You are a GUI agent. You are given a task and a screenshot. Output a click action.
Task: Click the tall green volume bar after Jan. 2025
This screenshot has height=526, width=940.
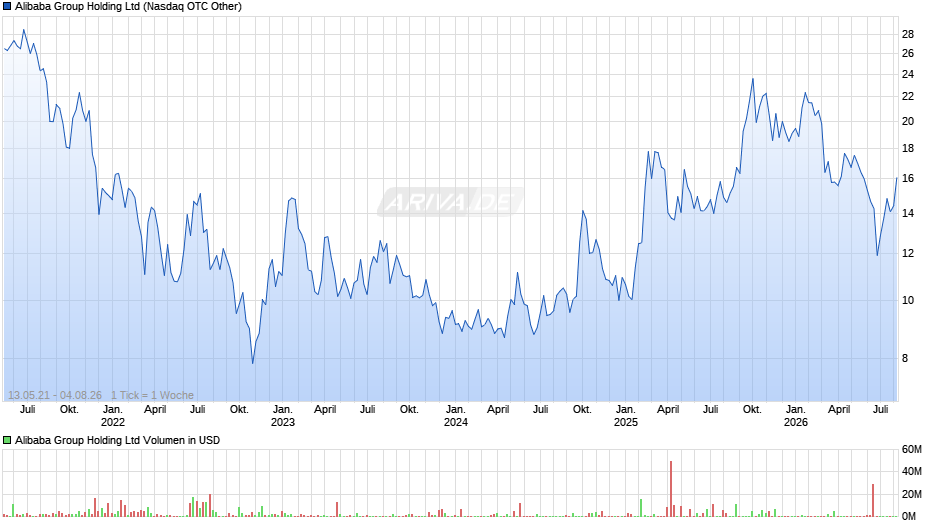coord(641,508)
